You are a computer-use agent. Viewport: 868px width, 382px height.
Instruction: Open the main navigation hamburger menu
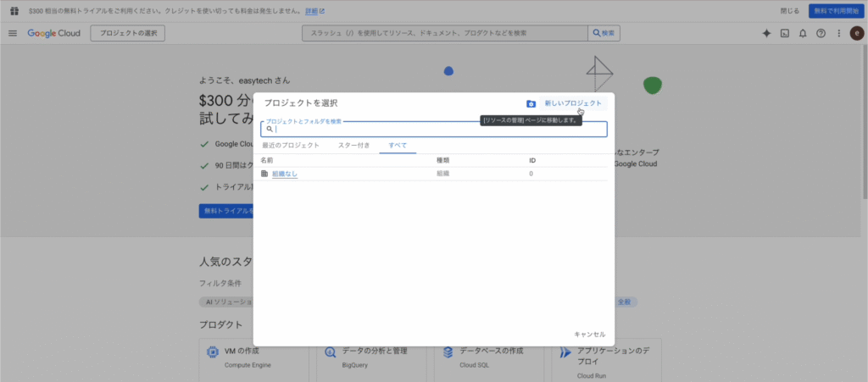point(13,33)
